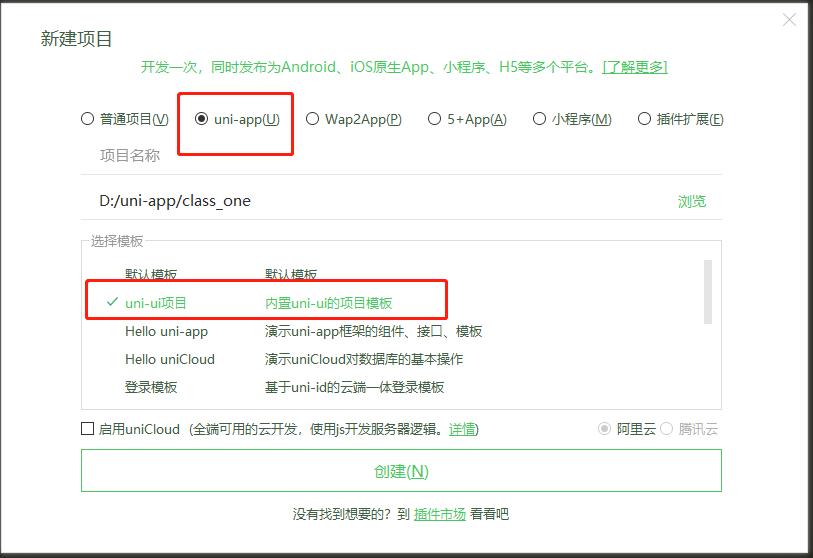This screenshot has height=558, width=813.
Task: Click the 项目名称 input field
Action: (x=401, y=156)
